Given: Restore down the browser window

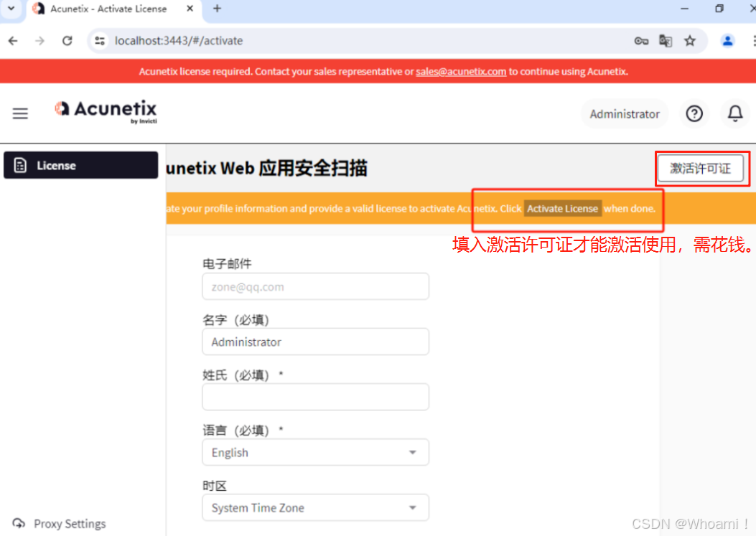Looking at the screenshot, I should (719, 9).
